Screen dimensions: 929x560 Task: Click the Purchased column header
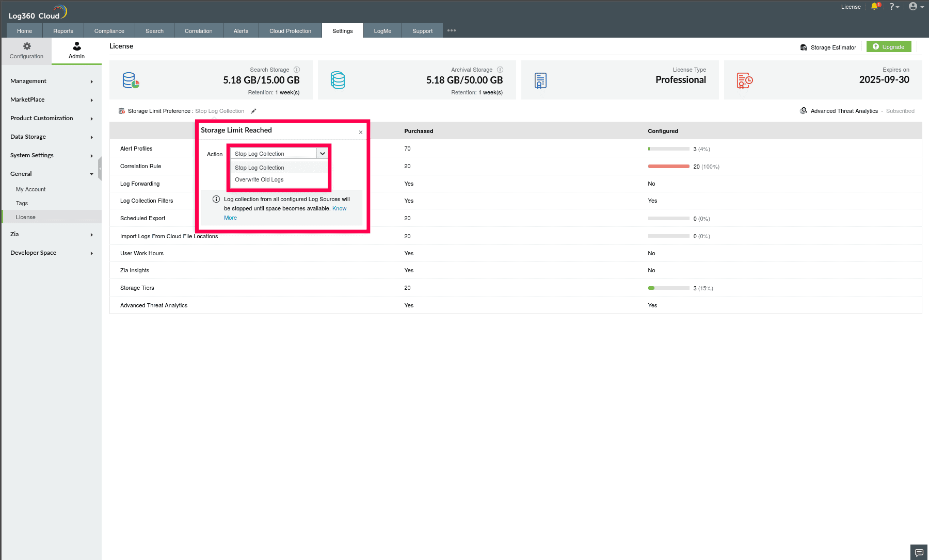coord(419,131)
